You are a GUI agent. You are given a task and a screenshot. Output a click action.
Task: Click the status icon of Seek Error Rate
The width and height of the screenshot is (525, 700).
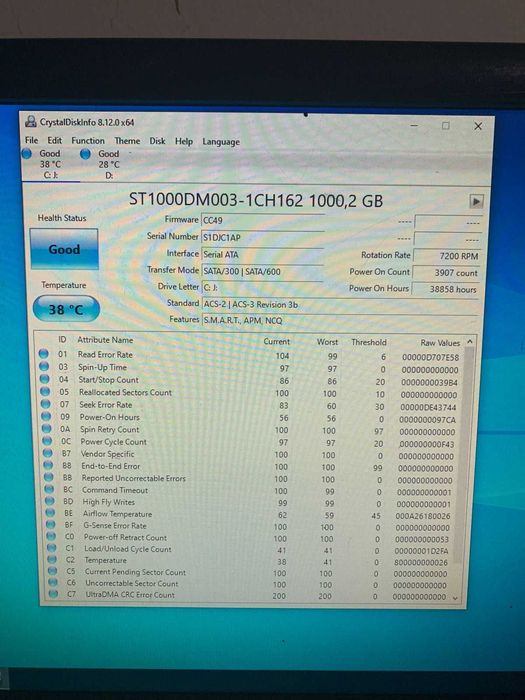46,404
